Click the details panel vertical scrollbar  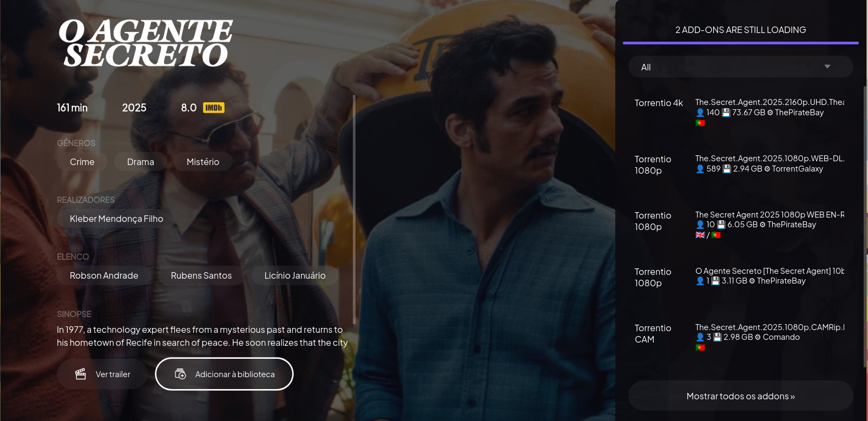pyautogui.click(x=354, y=210)
